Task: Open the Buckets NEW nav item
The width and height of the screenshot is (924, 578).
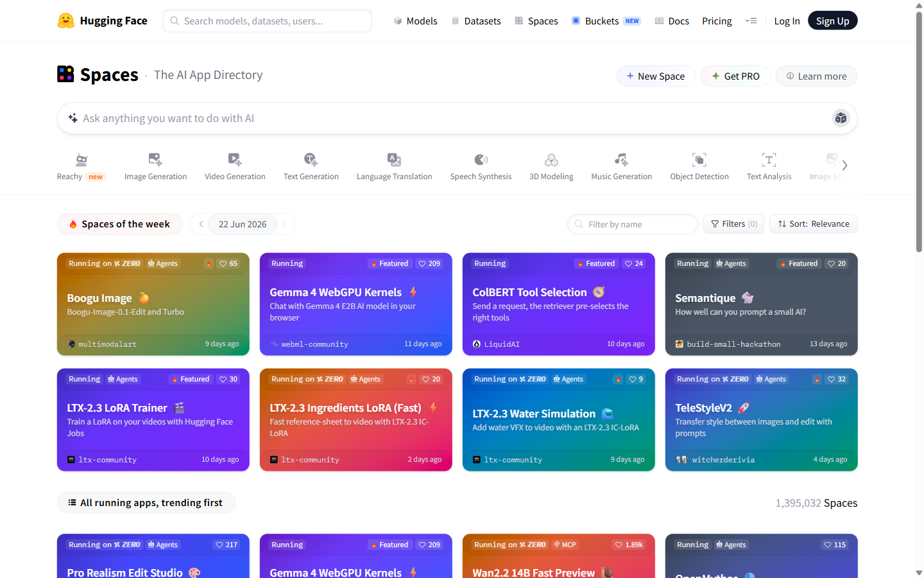Action: [606, 21]
